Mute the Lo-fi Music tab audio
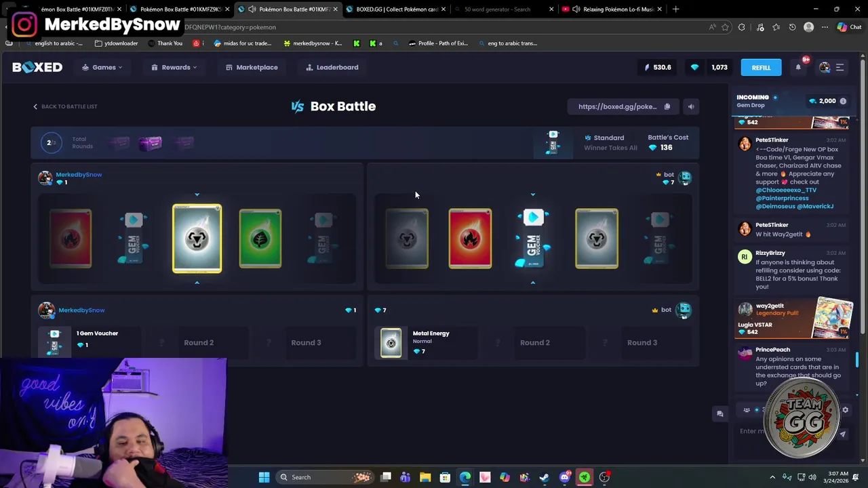Image resolution: width=868 pixels, height=488 pixels. [x=576, y=9]
